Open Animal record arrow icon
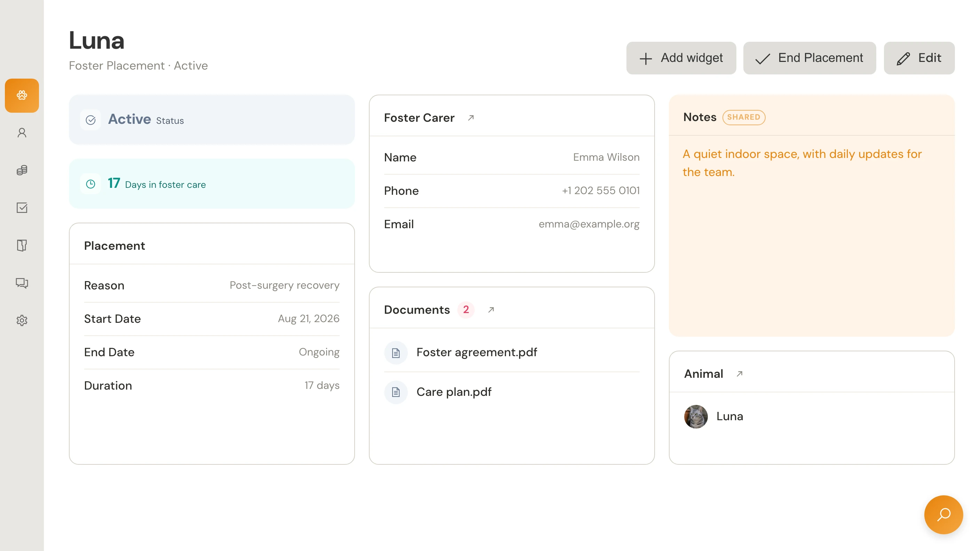The width and height of the screenshot is (980, 551). (740, 374)
